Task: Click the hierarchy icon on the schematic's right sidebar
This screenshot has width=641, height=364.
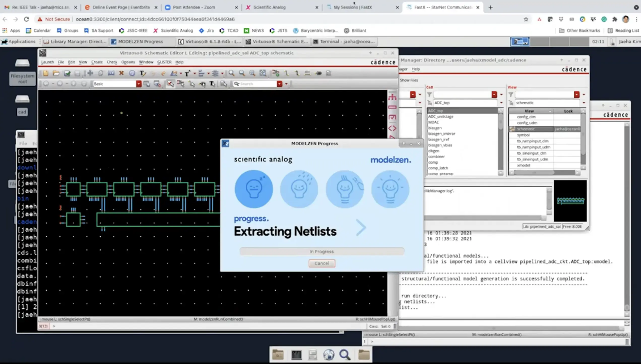Action: pyautogui.click(x=392, y=97)
